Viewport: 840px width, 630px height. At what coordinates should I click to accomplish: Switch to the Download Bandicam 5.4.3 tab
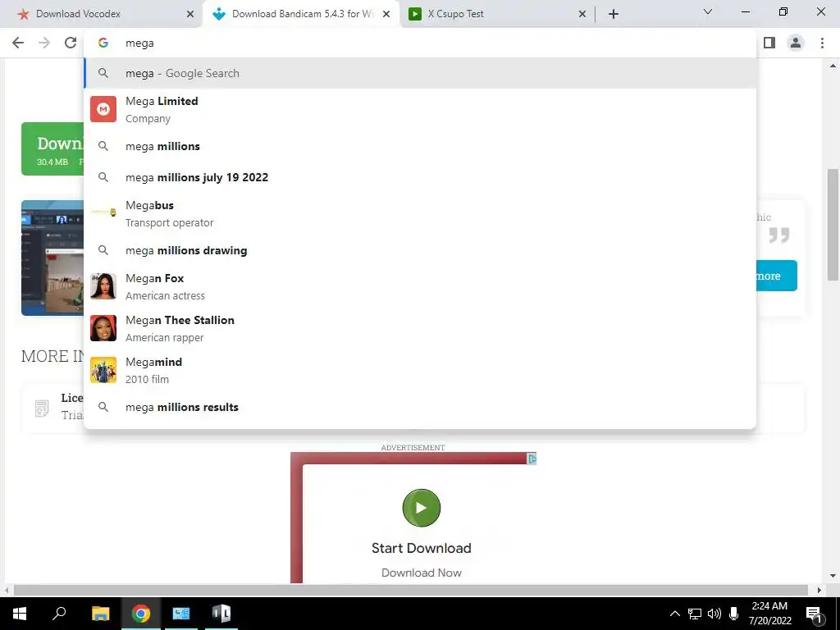[x=300, y=15]
